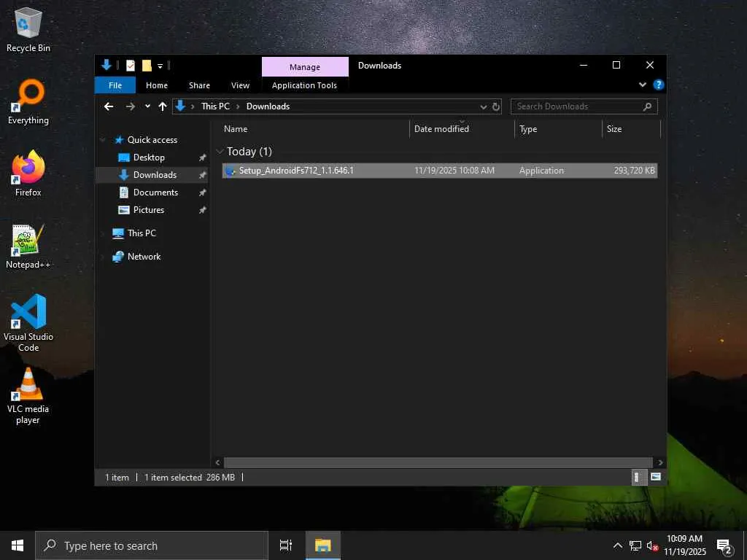747x560 pixels.
Task: Open the Customize Quick Access Toolbar dropdown
Action: pyautogui.click(x=160, y=66)
